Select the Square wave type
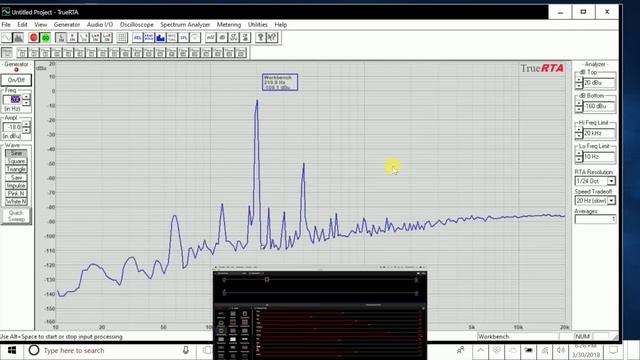The width and height of the screenshot is (640, 360). tap(16, 161)
